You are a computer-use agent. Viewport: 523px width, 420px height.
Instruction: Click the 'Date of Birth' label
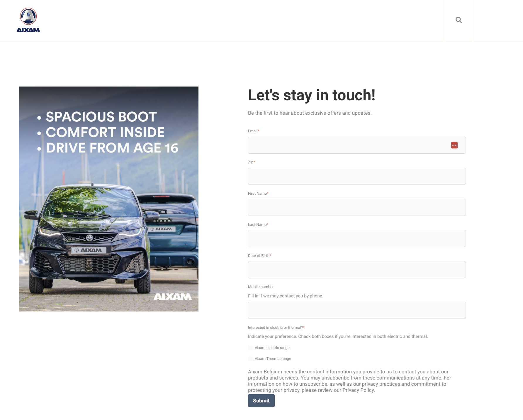tap(259, 256)
